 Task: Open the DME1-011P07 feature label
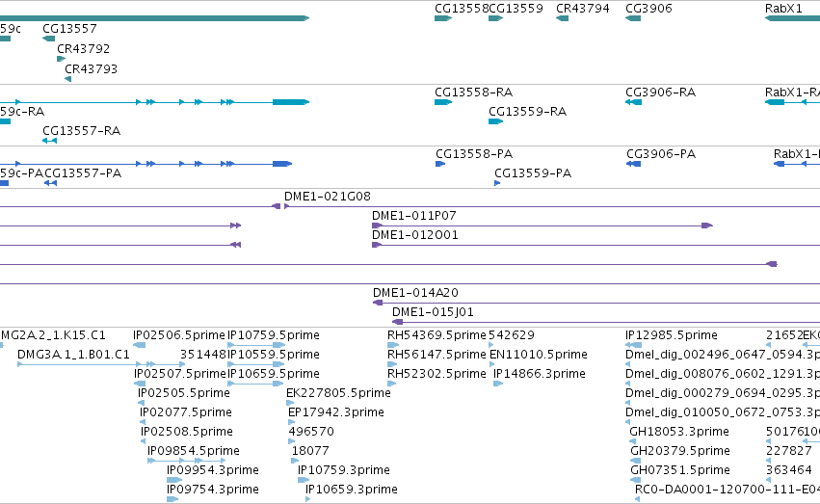coord(414,216)
